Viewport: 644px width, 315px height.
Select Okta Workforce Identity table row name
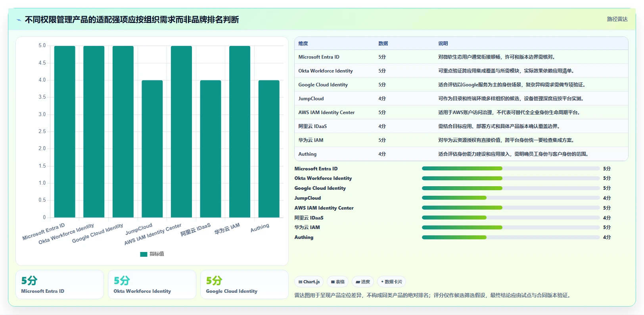[326, 71]
